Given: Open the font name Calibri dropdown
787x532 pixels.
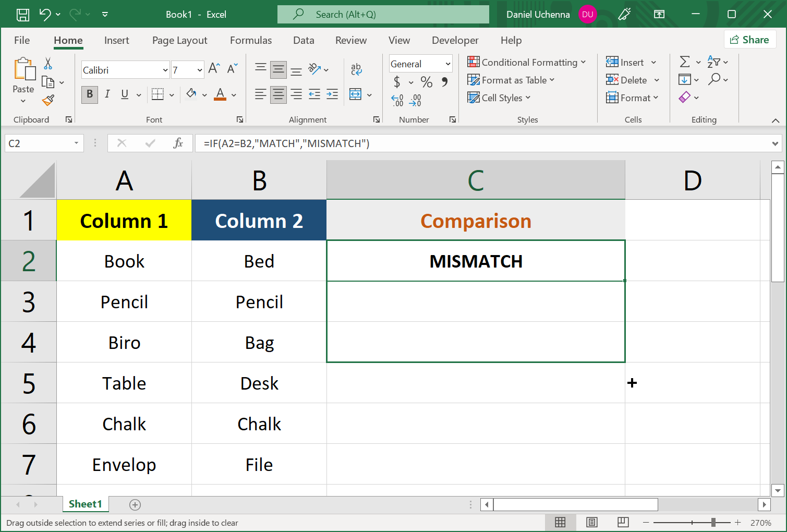Looking at the screenshot, I should coord(165,70).
